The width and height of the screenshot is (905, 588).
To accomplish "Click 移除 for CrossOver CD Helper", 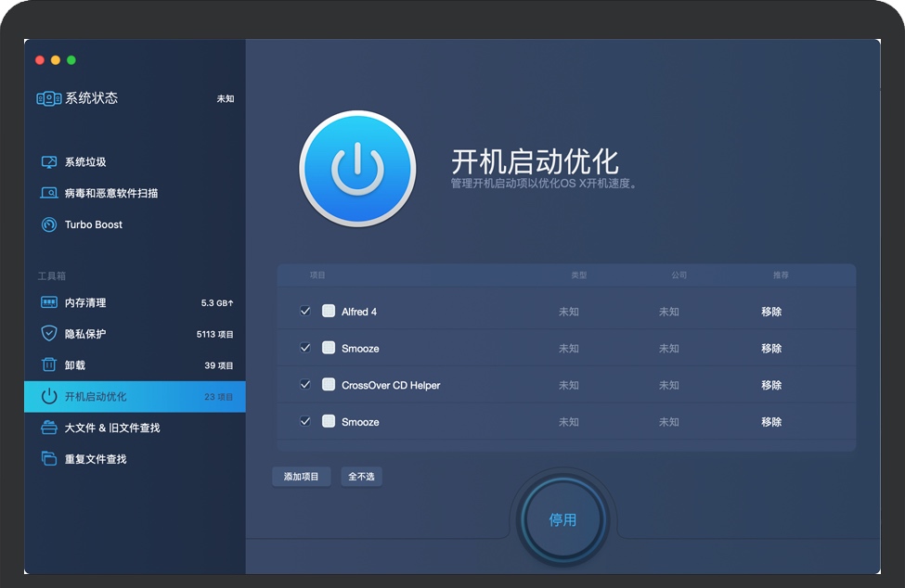I will coord(771,385).
